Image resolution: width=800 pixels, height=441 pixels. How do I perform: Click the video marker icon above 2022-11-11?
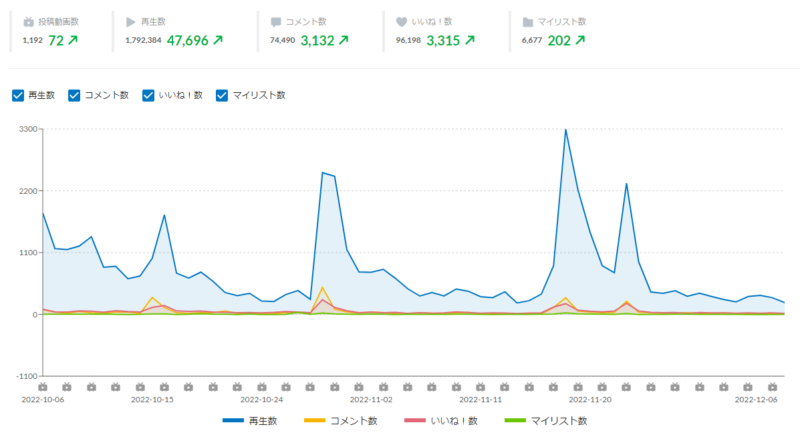[x=481, y=387]
